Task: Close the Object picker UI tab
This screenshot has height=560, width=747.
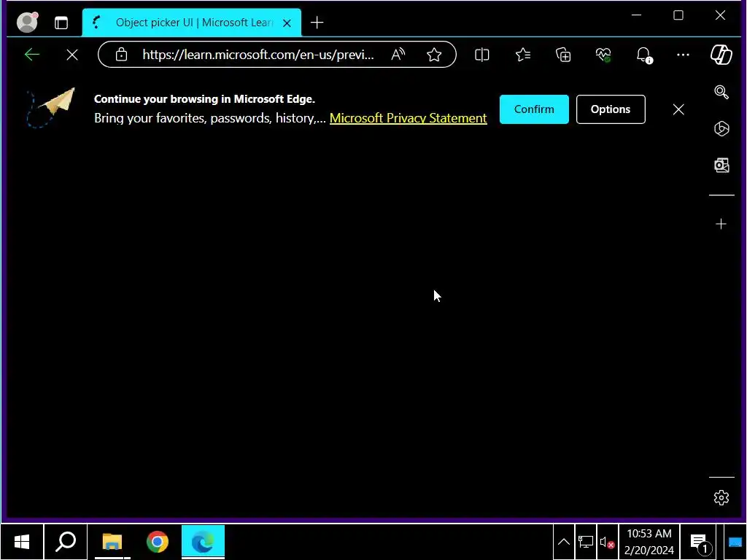Action: [x=287, y=23]
